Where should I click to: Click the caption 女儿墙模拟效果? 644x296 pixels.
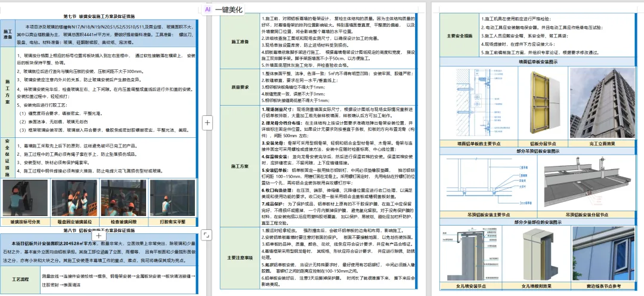tap(537, 286)
